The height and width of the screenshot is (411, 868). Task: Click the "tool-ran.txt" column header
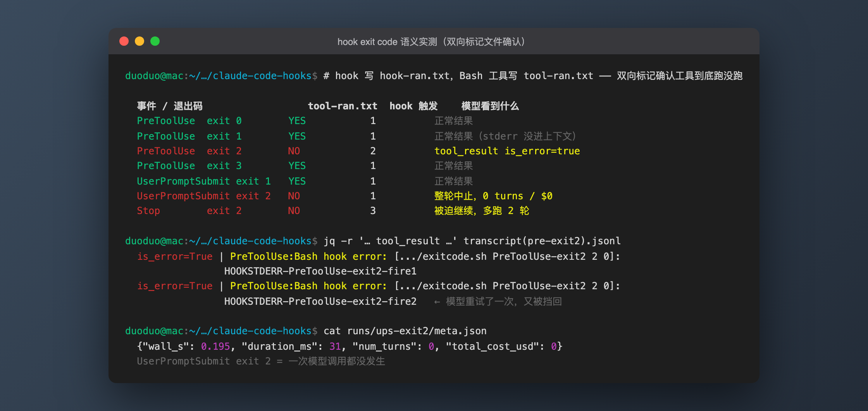343,106
